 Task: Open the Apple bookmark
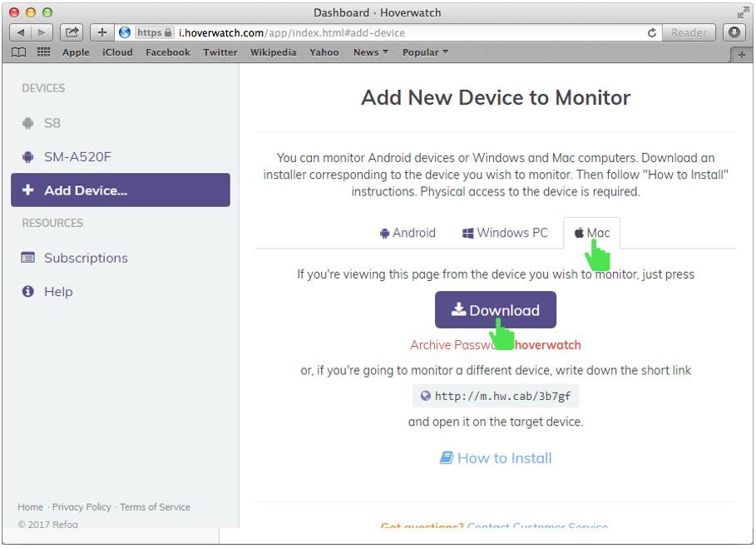(x=76, y=52)
